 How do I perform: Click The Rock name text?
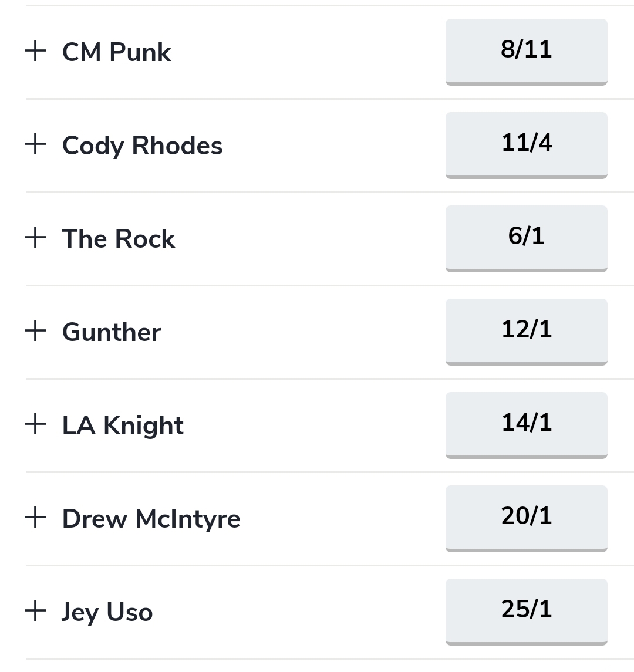click(118, 239)
